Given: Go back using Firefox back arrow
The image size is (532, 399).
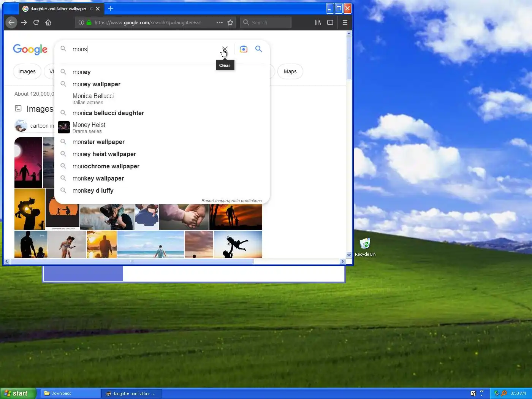Looking at the screenshot, I should 11,22.
